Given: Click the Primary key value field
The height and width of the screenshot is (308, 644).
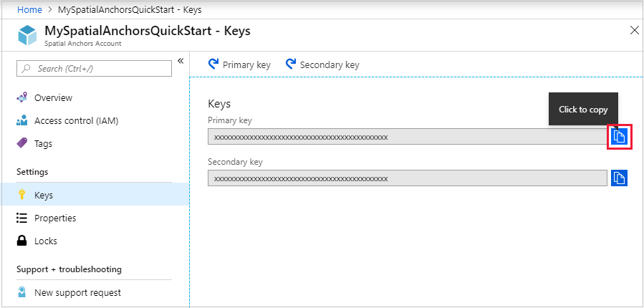Looking at the screenshot, I should [408, 137].
